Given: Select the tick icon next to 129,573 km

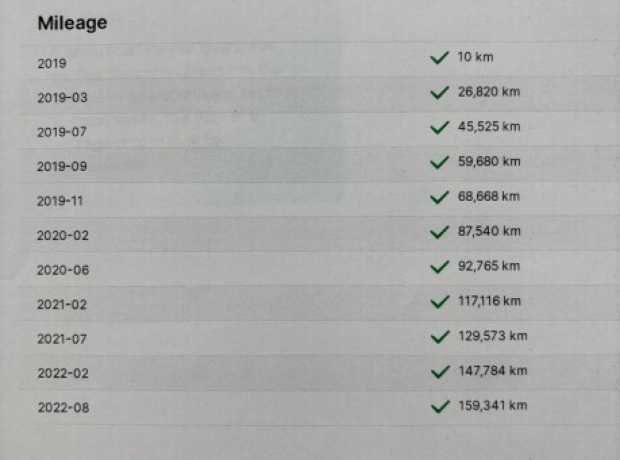Looking at the screenshot, I should pos(439,337).
